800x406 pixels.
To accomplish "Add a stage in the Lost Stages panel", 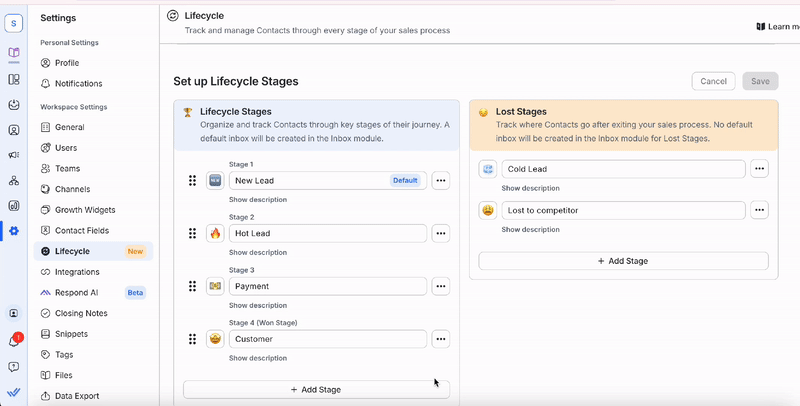I will click(x=623, y=260).
